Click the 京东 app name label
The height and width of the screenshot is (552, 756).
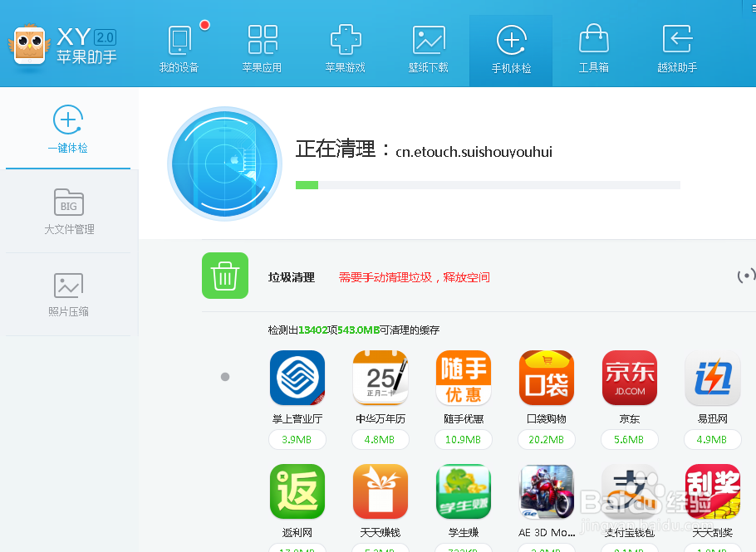pyautogui.click(x=630, y=419)
